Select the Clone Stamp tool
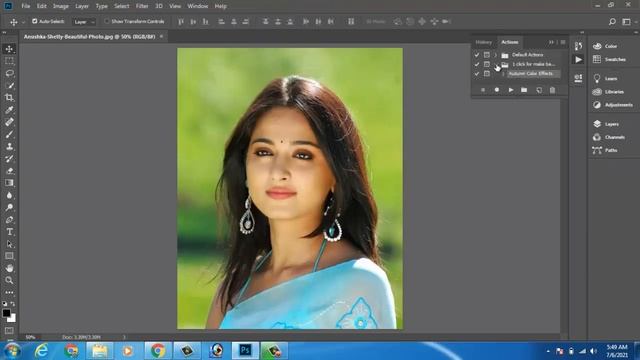 coord(9,147)
